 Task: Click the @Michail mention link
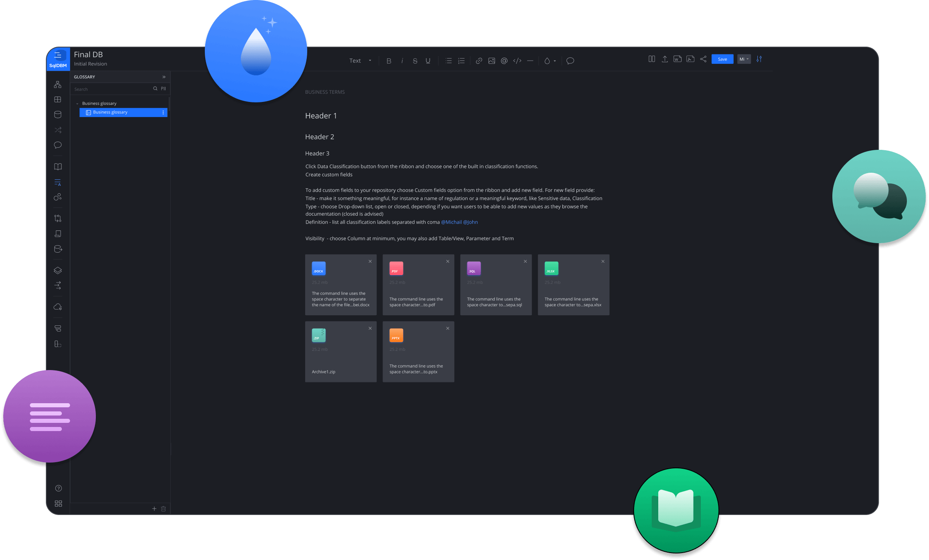coord(451,222)
